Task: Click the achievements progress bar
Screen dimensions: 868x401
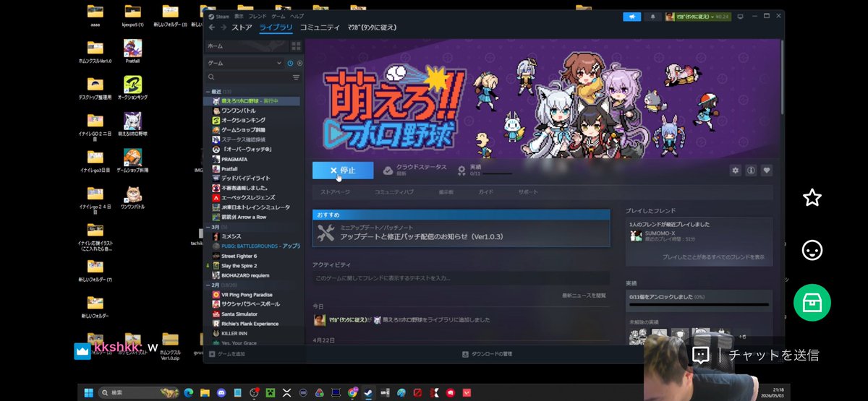Action: coord(698,304)
